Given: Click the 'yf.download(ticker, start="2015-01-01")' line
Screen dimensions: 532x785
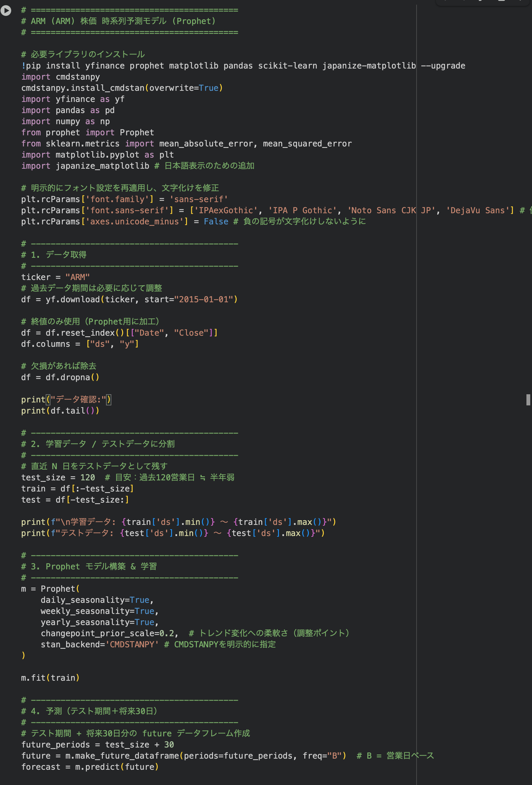Looking at the screenshot, I should [129, 300].
